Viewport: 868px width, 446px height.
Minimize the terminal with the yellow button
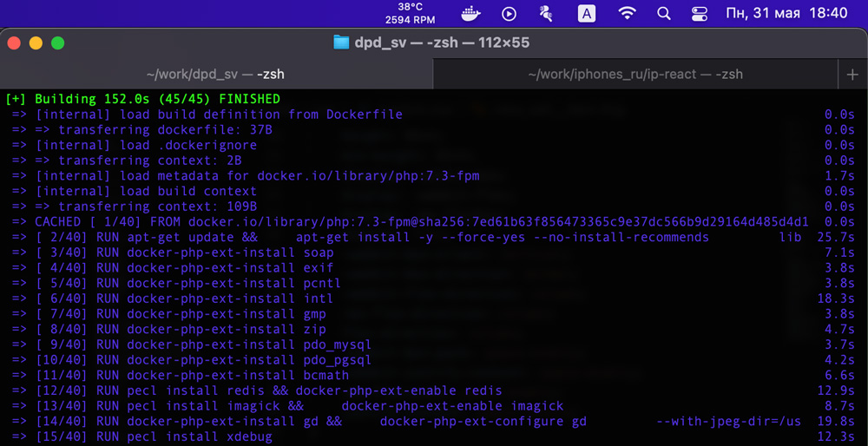click(36, 43)
